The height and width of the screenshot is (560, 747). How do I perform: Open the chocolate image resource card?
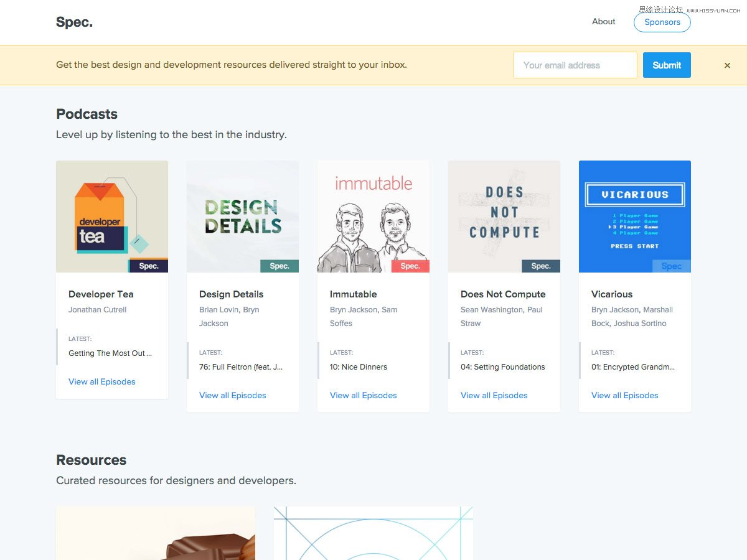(156, 533)
